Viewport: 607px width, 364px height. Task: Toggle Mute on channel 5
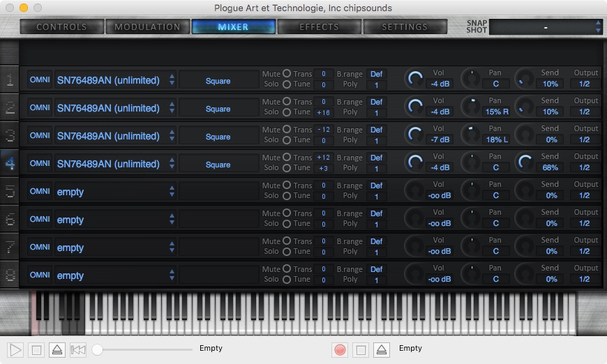(286, 185)
